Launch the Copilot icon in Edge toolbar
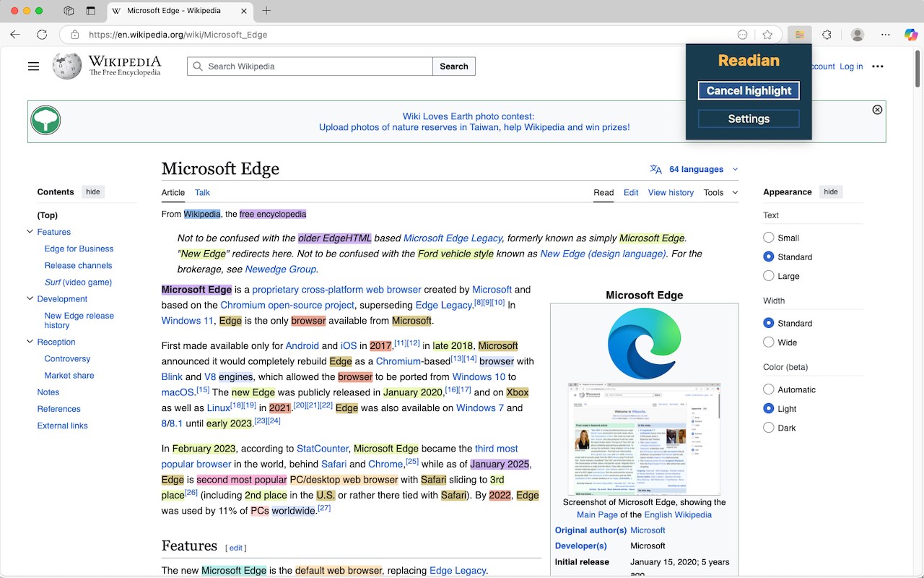Image resolution: width=924 pixels, height=578 pixels. tap(911, 35)
